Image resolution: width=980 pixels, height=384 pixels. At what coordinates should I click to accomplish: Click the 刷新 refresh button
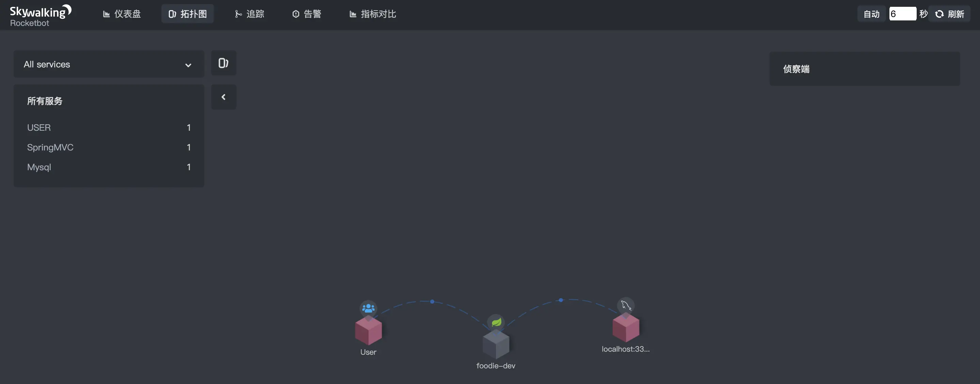coord(950,14)
